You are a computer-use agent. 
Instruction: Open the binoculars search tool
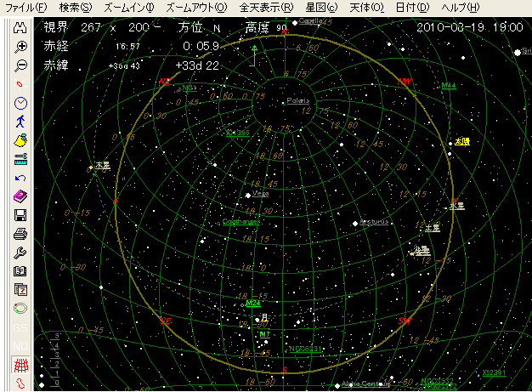coord(20,28)
